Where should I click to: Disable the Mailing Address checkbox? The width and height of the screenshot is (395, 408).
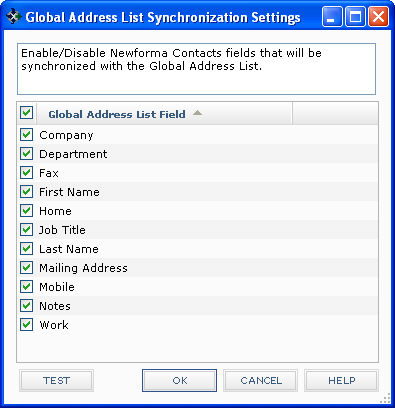[x=26, y=268]
